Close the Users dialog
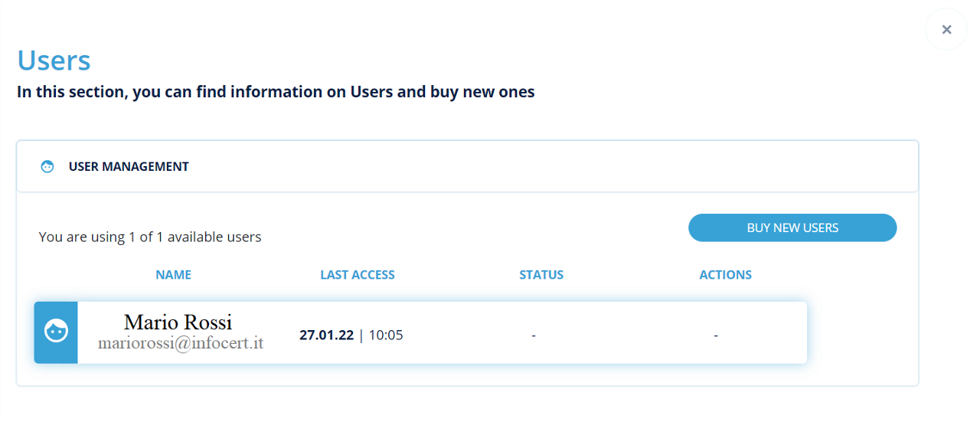 946,30
